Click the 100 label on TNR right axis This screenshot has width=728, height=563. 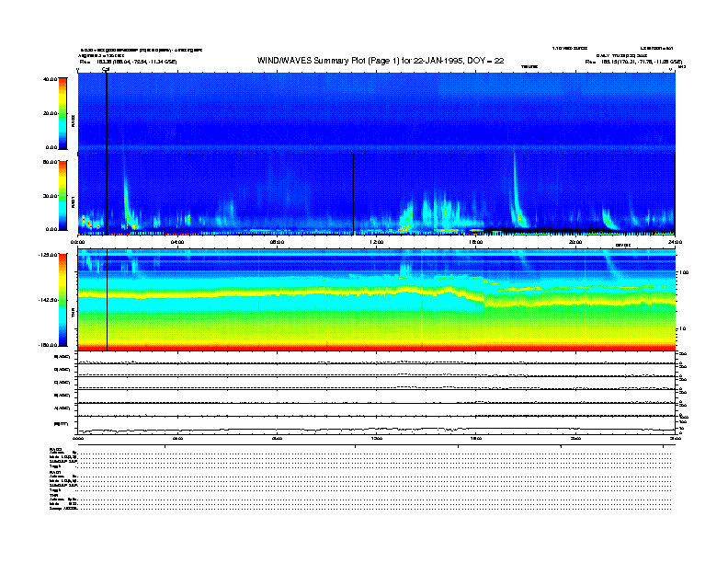683,272
